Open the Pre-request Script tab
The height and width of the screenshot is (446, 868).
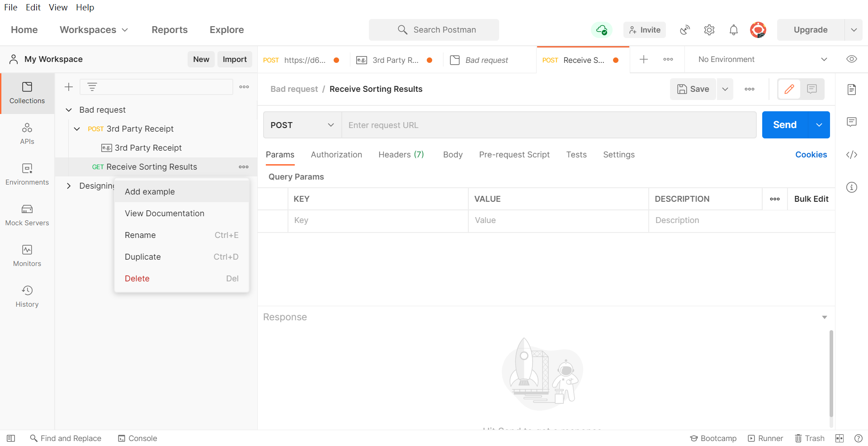click(514, 155)
